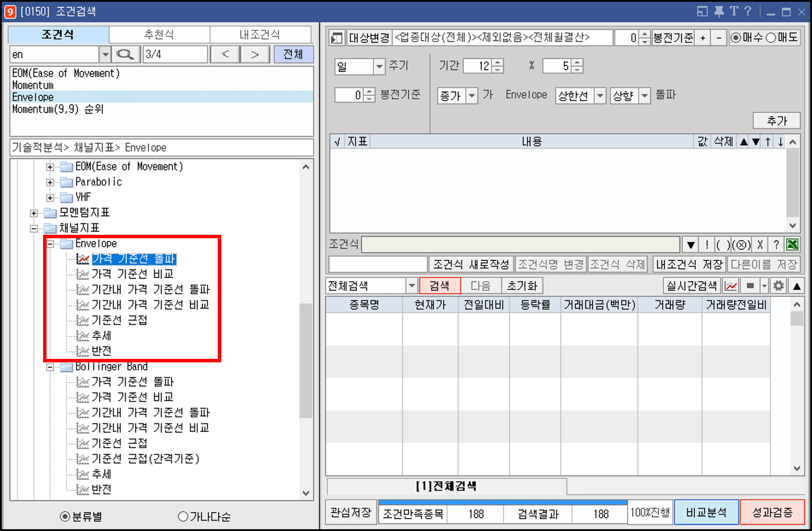Click the thin down-arrow in 지표 header
Image resolution: width=812 pixels, height=531 pixels.
(x=780, y=142)
